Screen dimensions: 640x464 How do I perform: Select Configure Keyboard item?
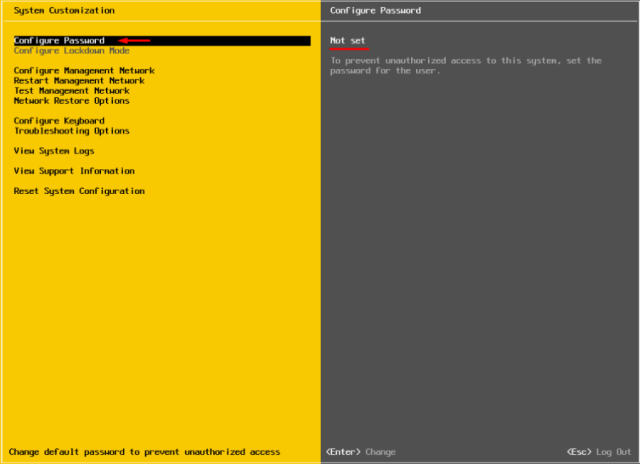58,121
